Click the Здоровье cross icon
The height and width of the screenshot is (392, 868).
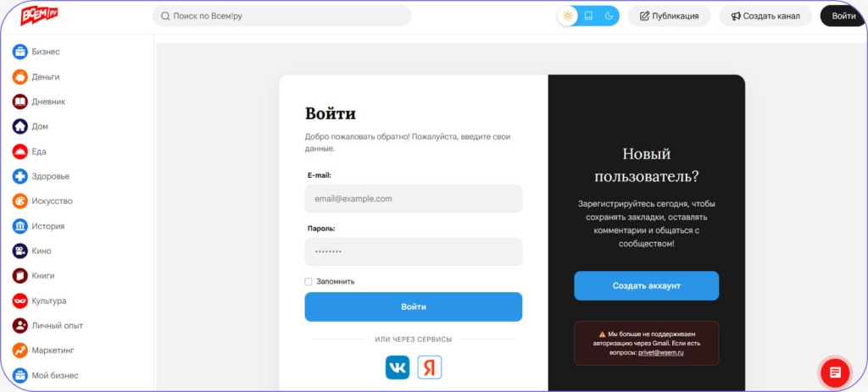coord(20,176)
